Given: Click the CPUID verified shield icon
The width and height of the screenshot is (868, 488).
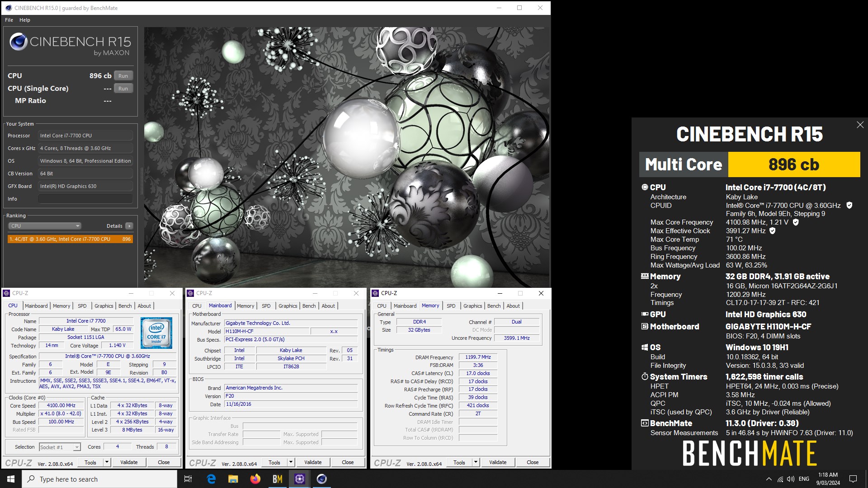Looking at the screenshot, I should (x=849, y=205).
